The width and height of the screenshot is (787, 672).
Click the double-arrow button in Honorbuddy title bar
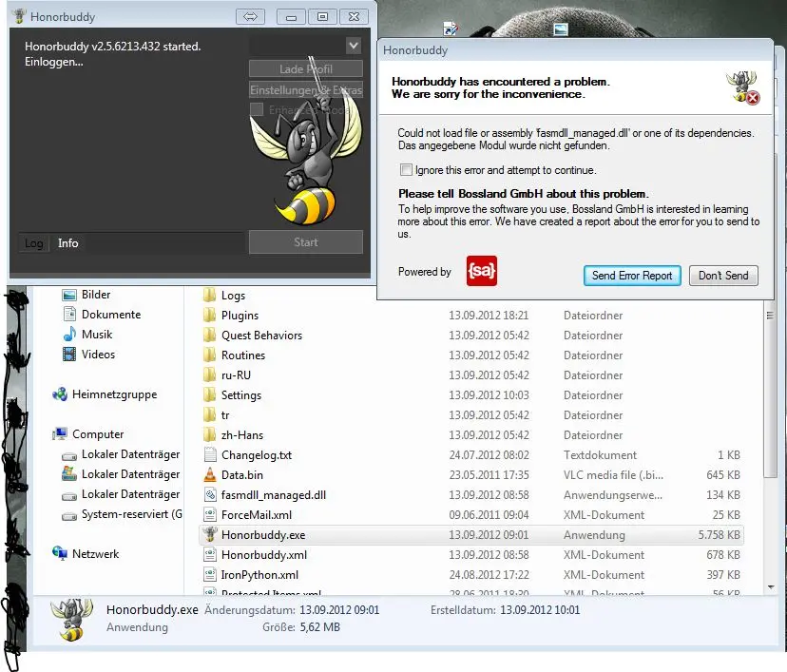click(x=250, y=16)
